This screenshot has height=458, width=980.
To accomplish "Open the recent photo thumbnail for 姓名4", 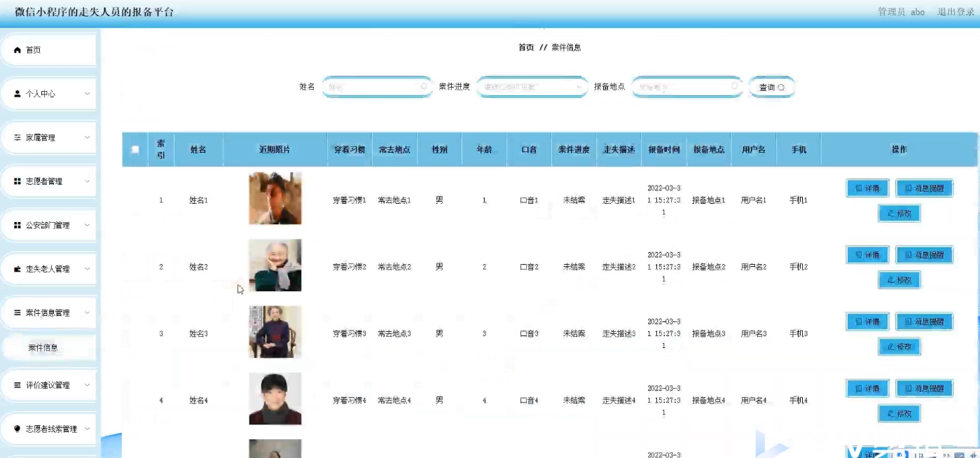I will coord(275,398).
